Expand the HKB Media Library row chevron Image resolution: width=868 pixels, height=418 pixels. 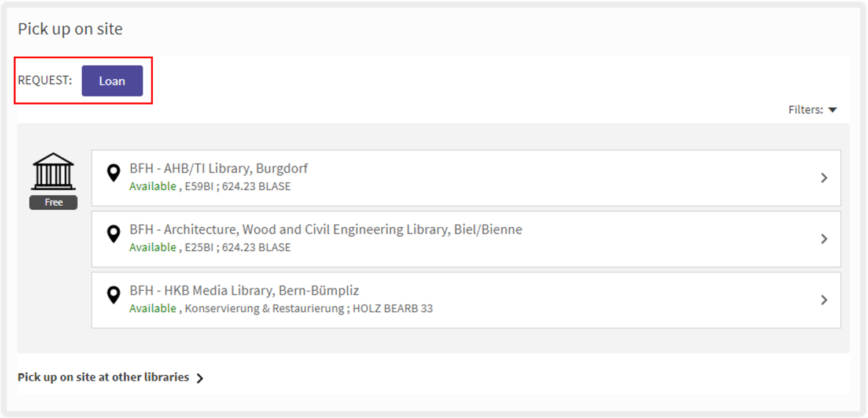pos(825,300)
